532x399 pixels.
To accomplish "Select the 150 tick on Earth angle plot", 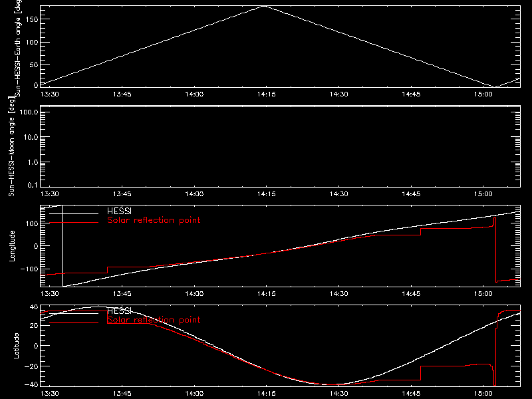I will (32, 19).
